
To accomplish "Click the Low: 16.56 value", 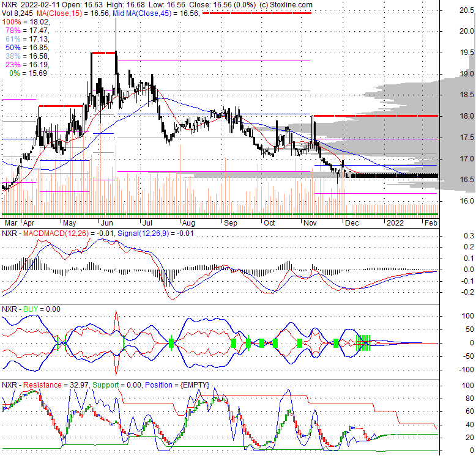I will 166,5.
